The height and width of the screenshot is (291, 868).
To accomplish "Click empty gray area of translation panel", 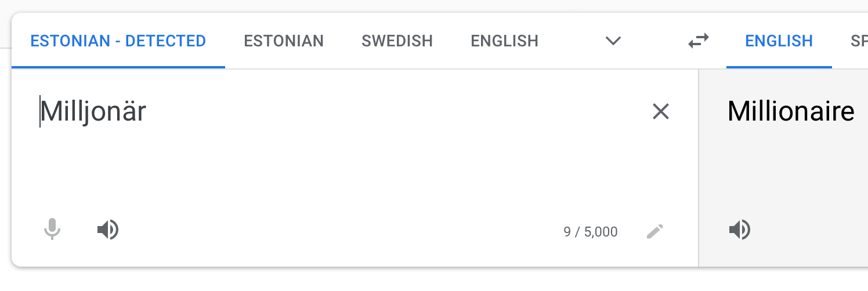I will 801,174.
